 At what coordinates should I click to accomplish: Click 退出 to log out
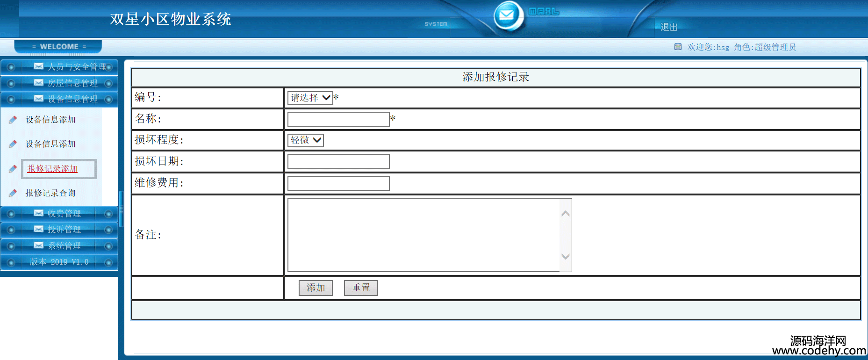(x=669, y=27)
